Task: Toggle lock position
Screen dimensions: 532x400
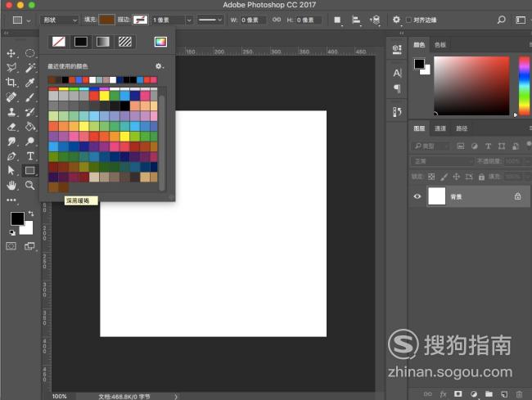Action: (457, 177)
